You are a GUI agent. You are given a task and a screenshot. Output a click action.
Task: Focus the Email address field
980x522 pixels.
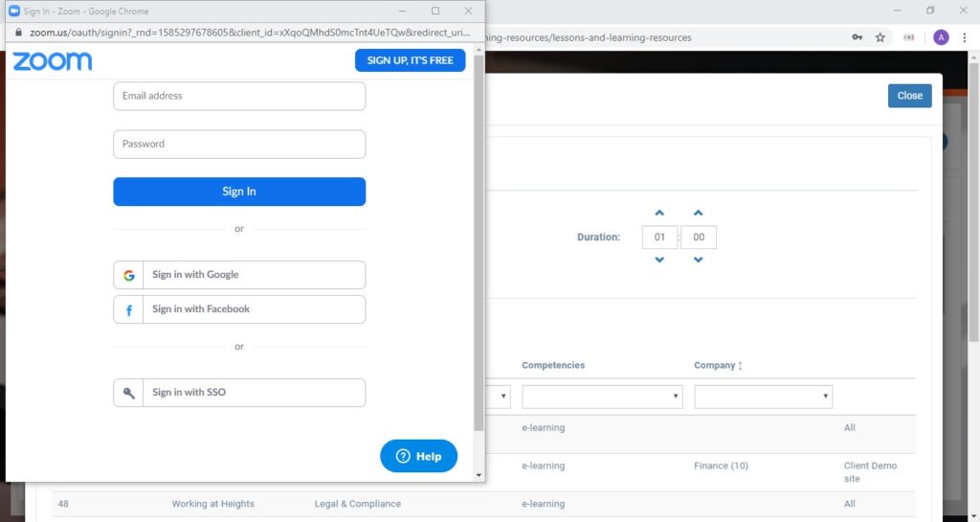239,96
